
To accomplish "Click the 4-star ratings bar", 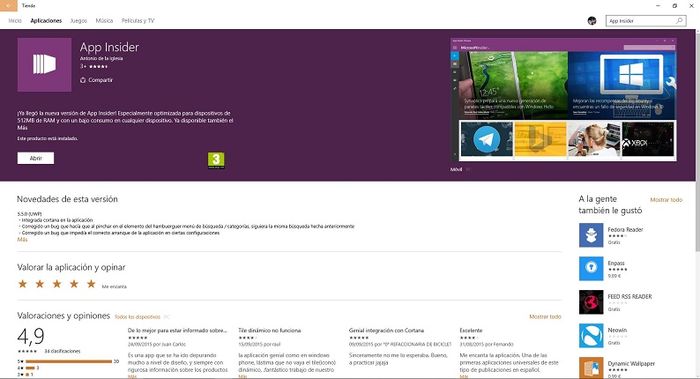I will point(30,368).
